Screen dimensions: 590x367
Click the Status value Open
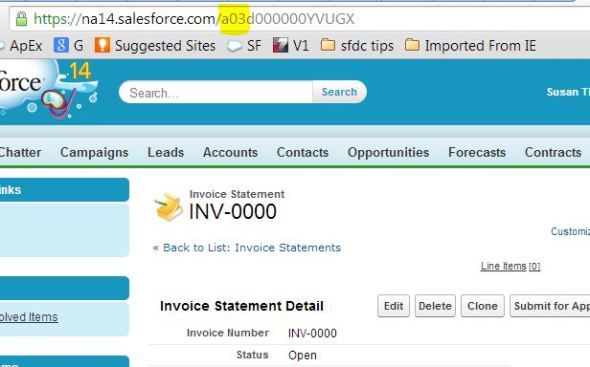point(302,355)
